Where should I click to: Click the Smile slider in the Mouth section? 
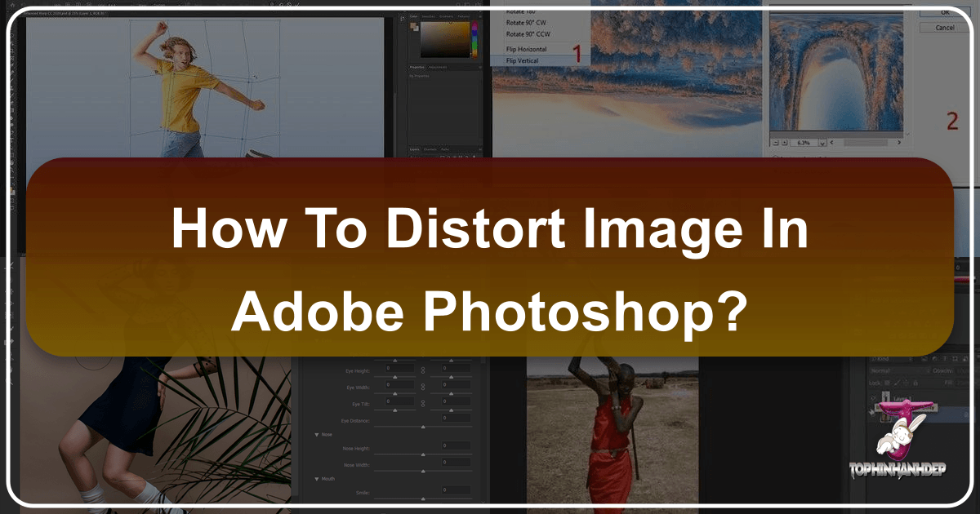423,498
